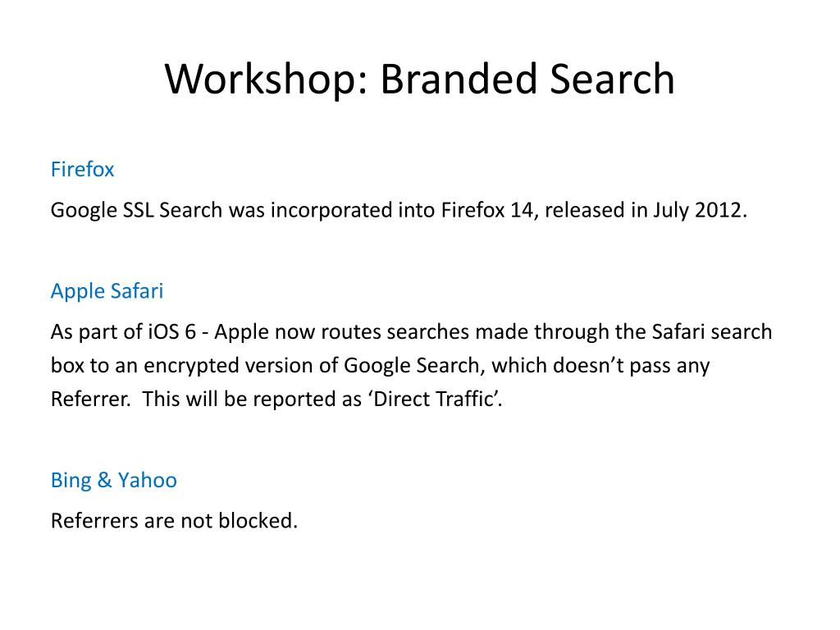Click the line starting 'As part of iOS 6'
Screen dimensions: 840x630
click(412, 332)
